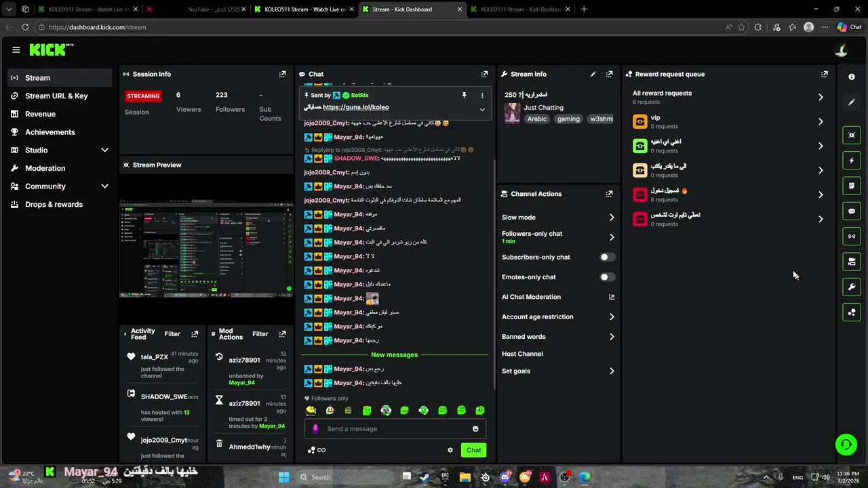
Task: Toggle the stream preview widget in right sidebar
Action: (x=852, y=135)
